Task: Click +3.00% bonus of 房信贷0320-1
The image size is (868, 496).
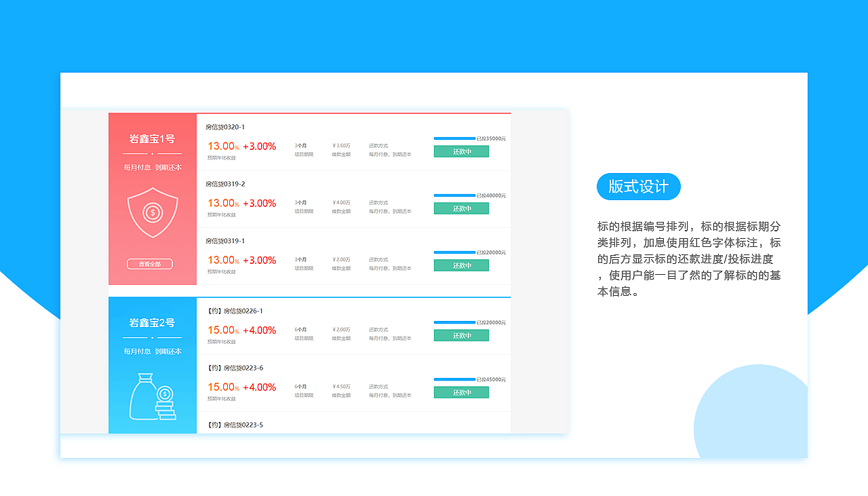Action: (x=259, y=146)
